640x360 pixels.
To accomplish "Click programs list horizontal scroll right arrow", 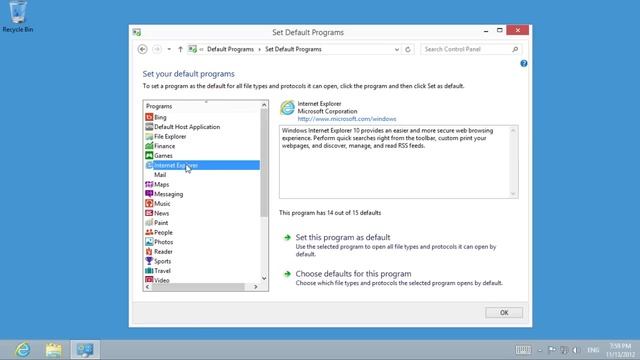I will pyautogui.click(x=256, y=287).
